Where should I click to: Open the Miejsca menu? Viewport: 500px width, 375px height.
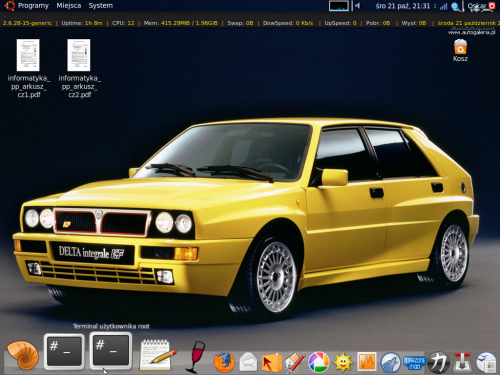pos(69,6)
